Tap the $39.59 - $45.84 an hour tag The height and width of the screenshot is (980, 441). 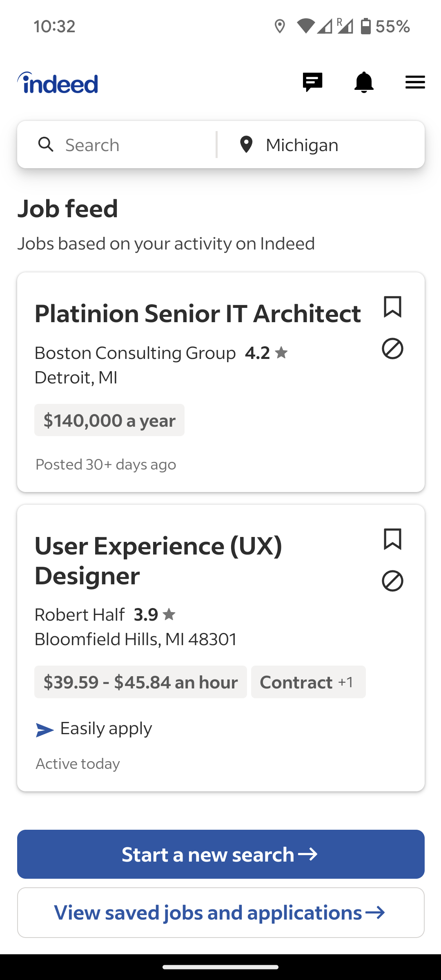click(x=140, y=682)
